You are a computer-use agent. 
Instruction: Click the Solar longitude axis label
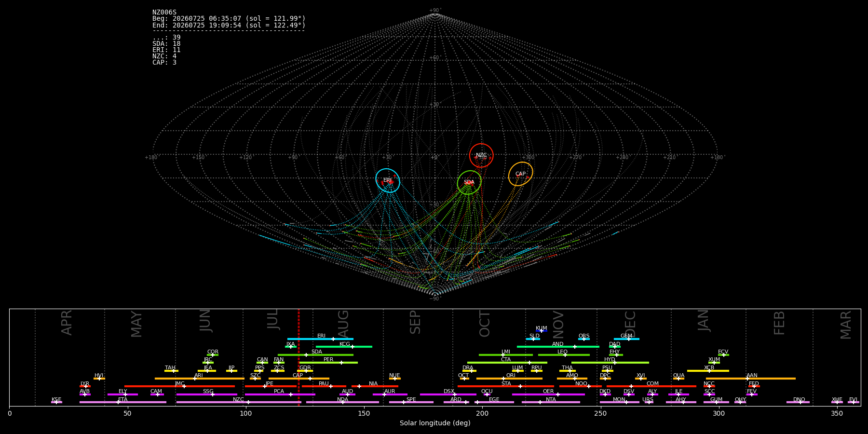(435, 423)
